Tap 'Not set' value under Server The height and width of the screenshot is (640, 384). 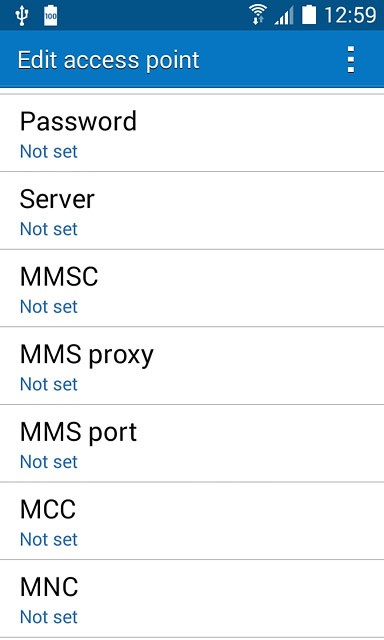pyautogui.click(x=49, y=229)
